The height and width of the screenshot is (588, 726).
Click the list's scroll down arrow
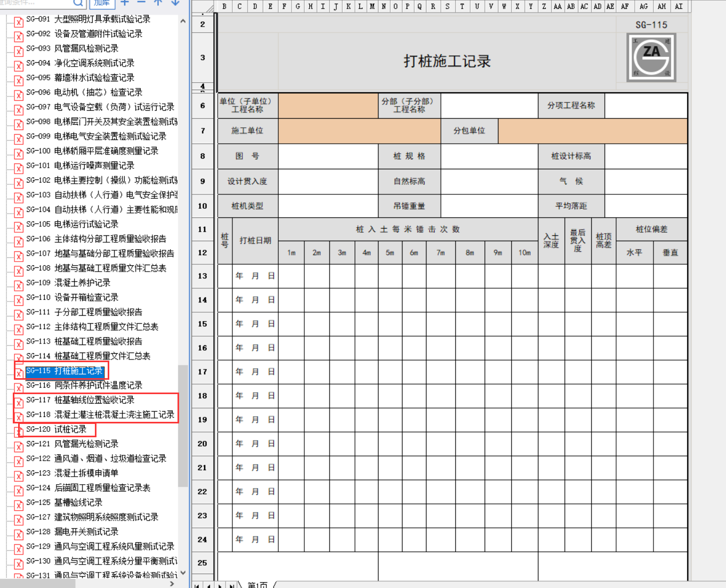tap(183, 573)
